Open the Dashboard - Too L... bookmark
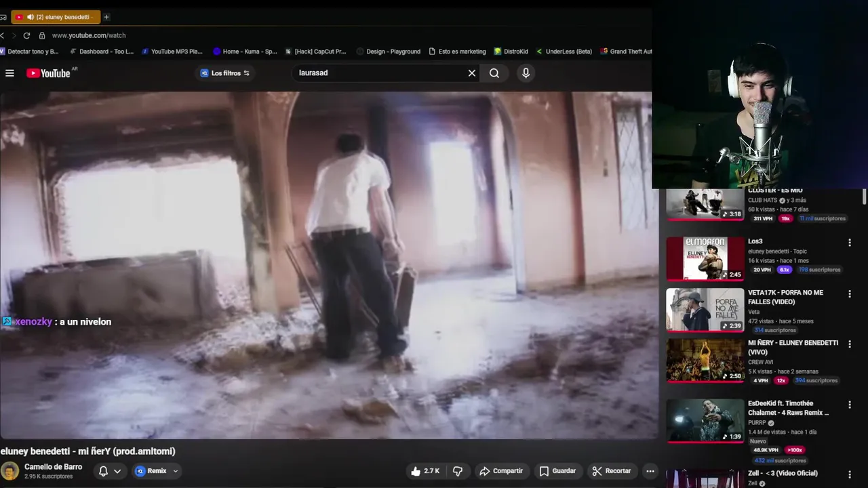 coord(102,52)
